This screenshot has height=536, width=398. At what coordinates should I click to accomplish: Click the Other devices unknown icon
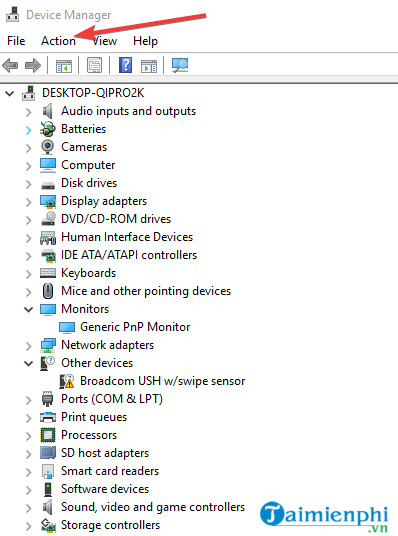pos(48,363)
